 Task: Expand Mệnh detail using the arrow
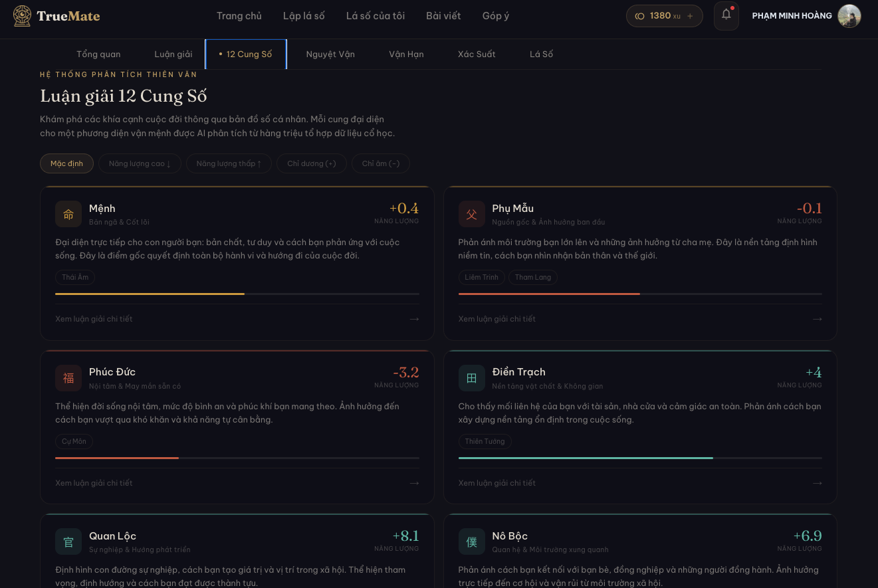tap(414, 319)
